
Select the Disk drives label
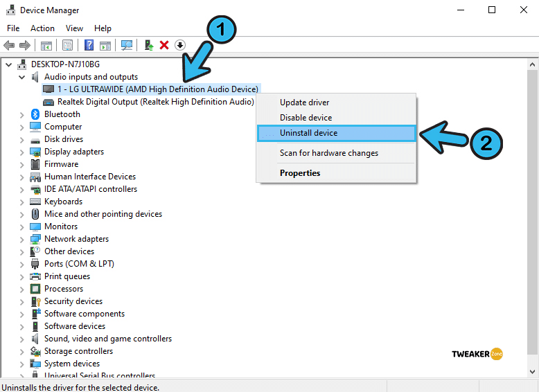pyautogui.click(x=64, y=139)
